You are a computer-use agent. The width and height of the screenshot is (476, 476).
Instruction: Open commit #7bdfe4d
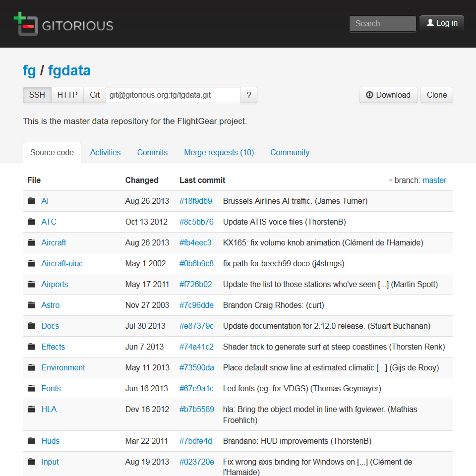click(195, 441)
